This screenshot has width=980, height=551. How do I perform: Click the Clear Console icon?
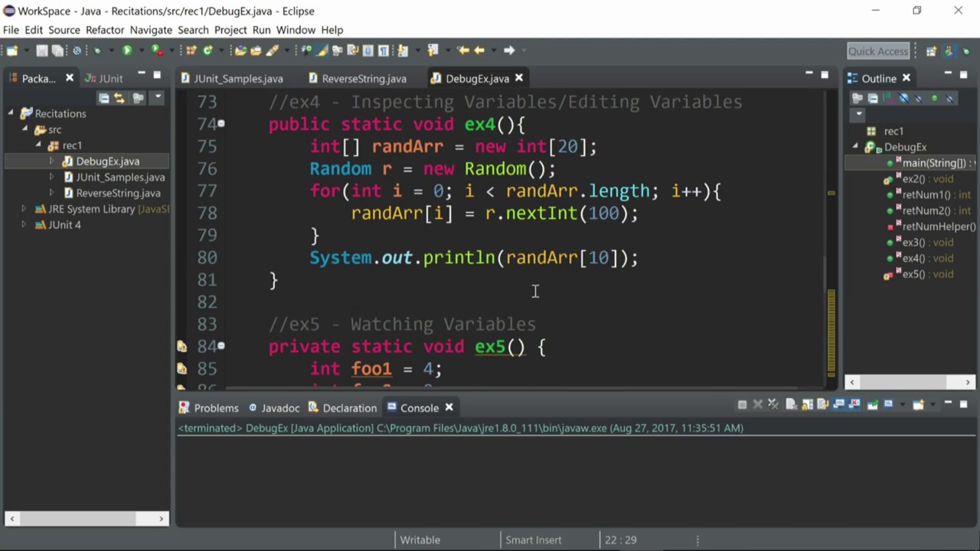pyautogui.click(x=792, y=404)
